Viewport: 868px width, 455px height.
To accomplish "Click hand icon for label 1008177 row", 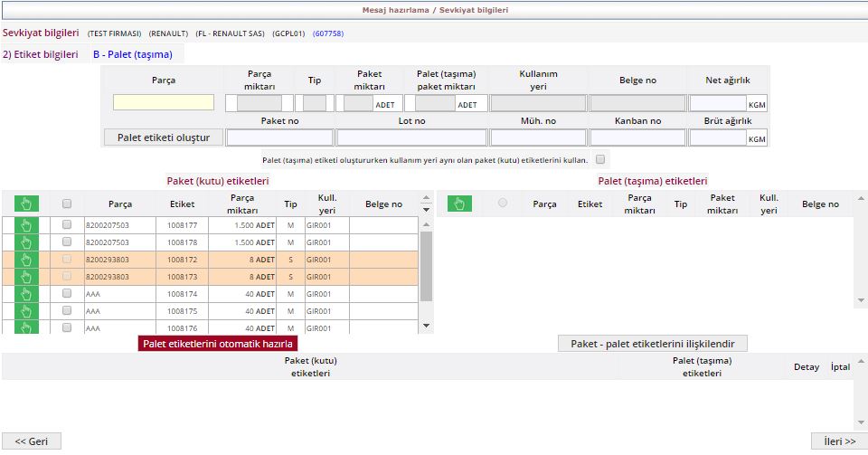I will click(x=26, y=225).
